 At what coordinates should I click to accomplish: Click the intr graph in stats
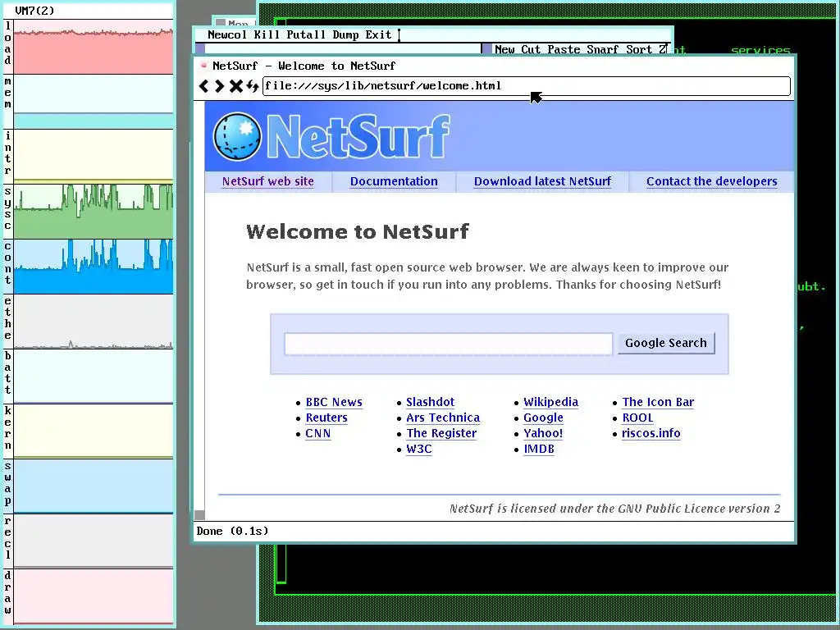(94, 156)
